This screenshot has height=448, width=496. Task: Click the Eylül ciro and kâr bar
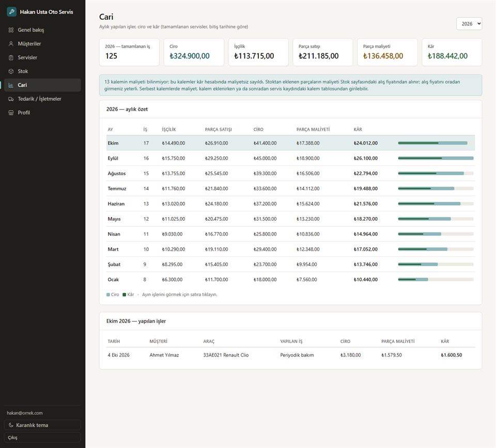point(436,158)
